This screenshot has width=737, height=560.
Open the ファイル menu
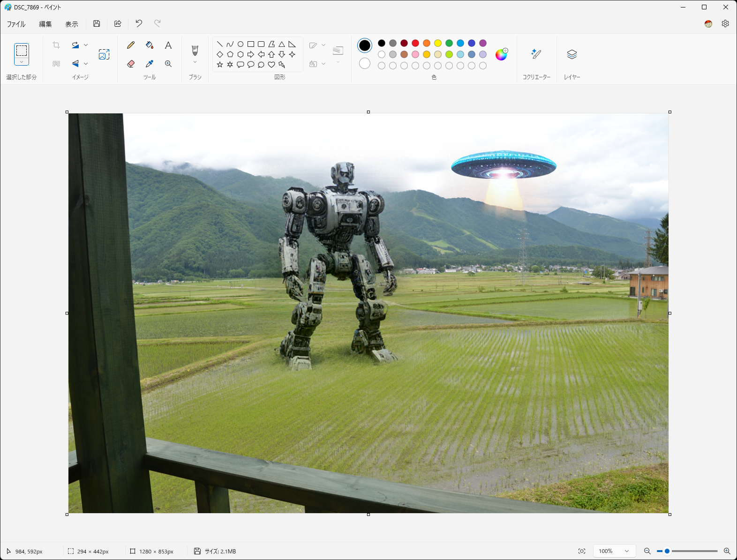point(16,24)
